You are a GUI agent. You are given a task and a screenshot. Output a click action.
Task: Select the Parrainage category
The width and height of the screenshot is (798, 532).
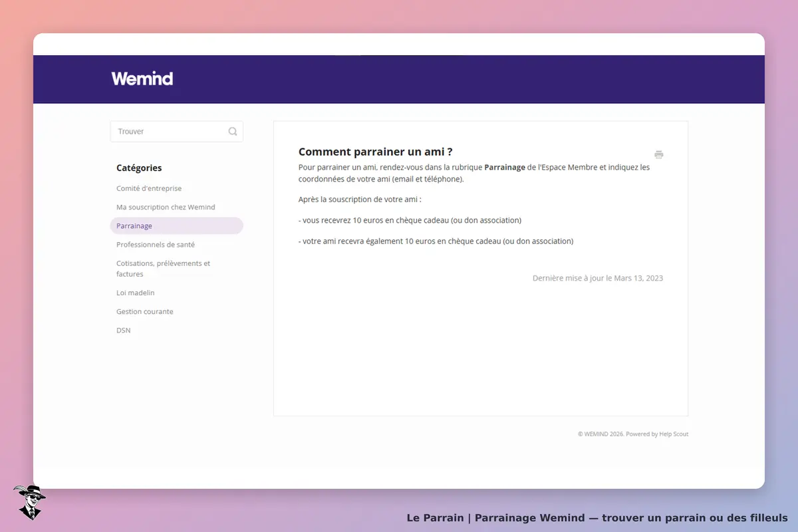[x=176, y=226]
